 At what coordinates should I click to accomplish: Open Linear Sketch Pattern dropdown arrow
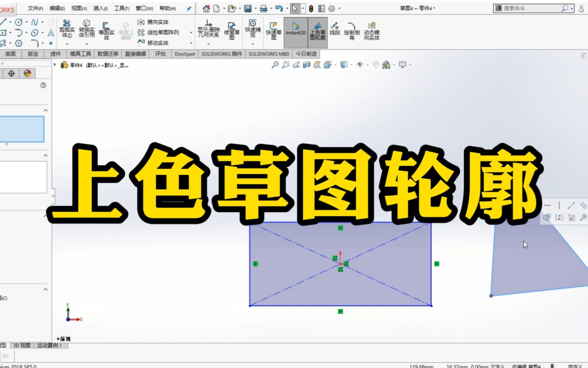click(191, 32)
